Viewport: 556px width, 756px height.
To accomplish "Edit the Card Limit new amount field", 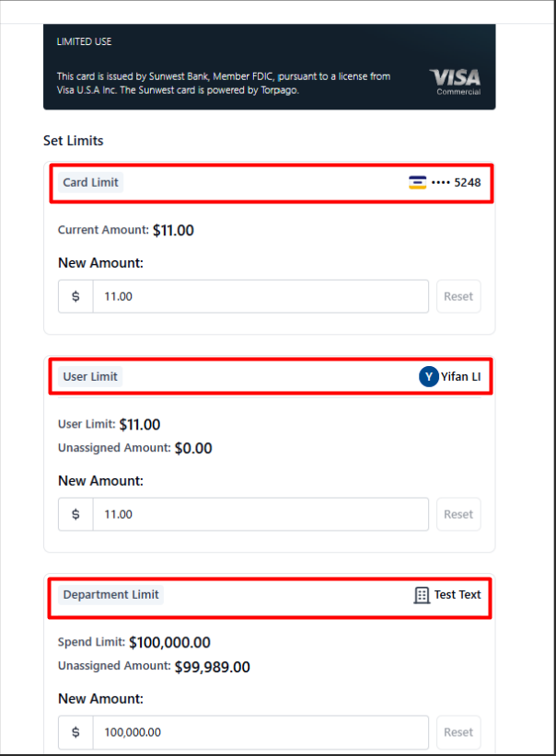I will pos(261,296).
